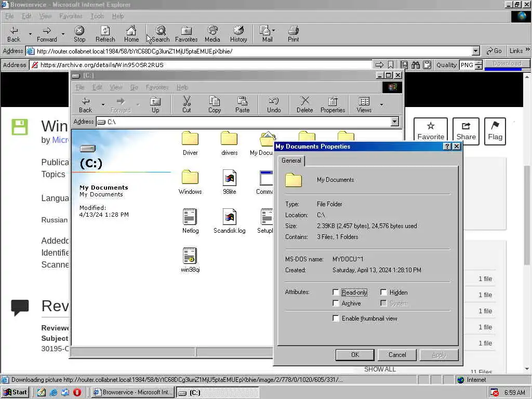Click the Browservice find binoculars icon
Image resolution: width=532 pixels, height=399 pixels.
pyautogui.click(x=416, y=65)
